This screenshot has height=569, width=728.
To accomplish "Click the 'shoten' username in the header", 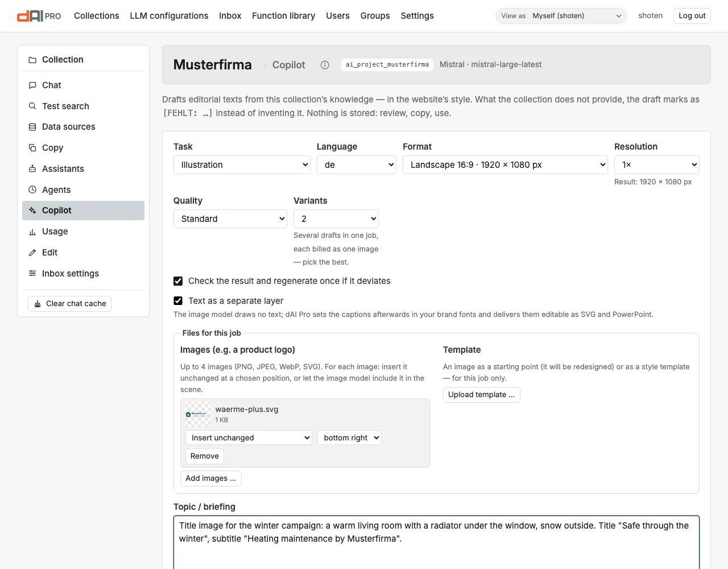I will click(650, 16).
